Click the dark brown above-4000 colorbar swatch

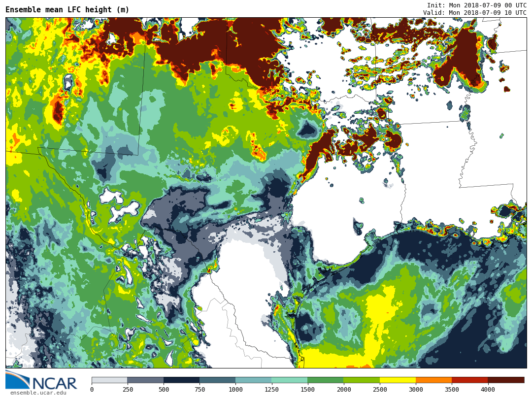(506, 380)
